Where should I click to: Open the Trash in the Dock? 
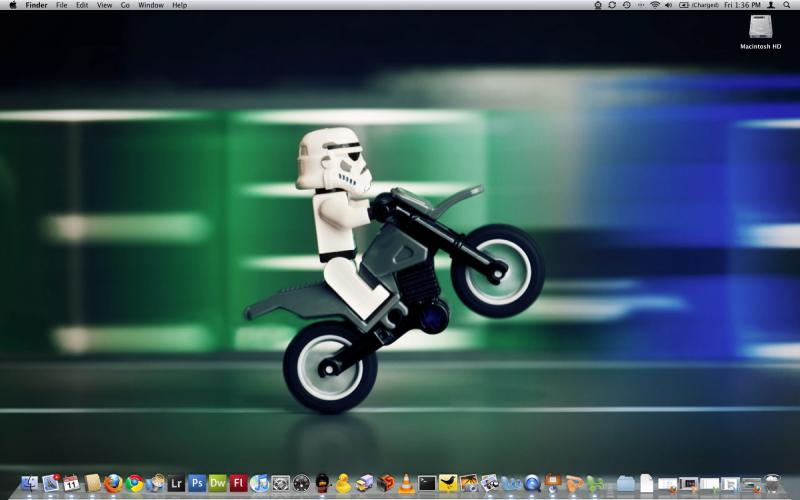[773, 483]
